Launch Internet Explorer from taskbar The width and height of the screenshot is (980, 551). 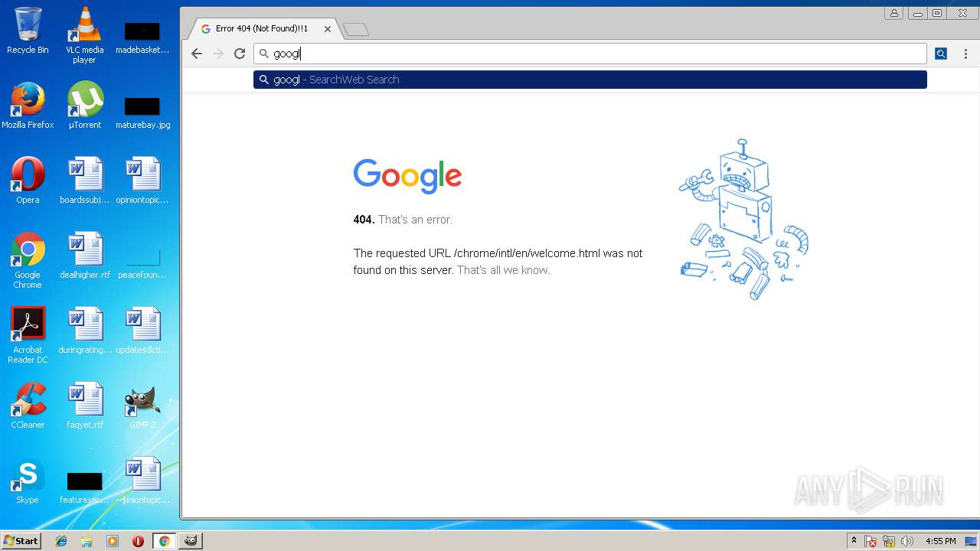tap(61, 541)
